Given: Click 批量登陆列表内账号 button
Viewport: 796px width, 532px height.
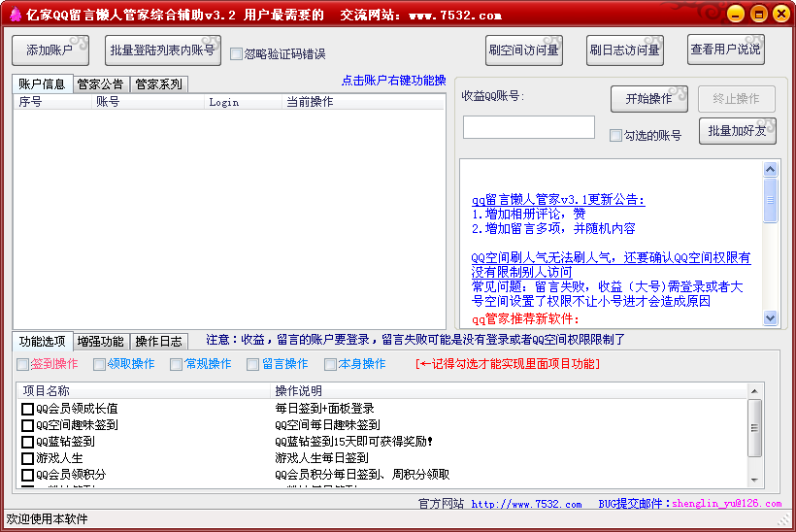Looking at the screenshot, I should click(163, 50).
